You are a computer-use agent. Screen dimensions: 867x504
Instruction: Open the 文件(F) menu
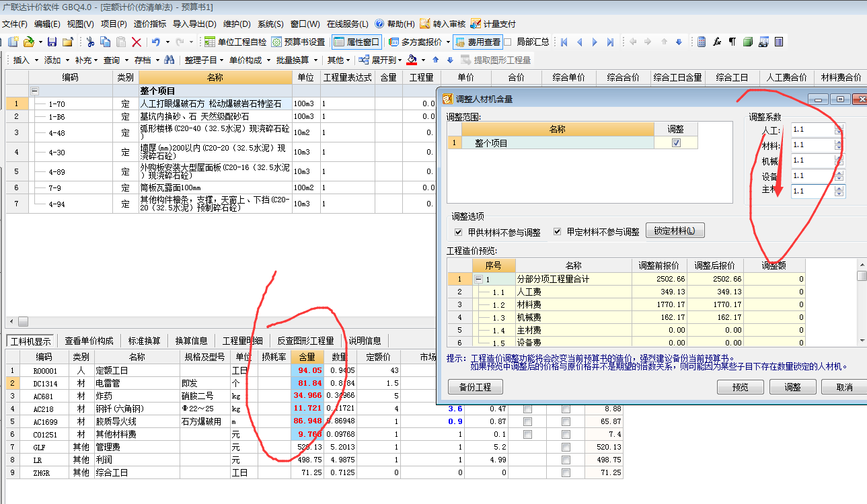[x=15, y=24]
